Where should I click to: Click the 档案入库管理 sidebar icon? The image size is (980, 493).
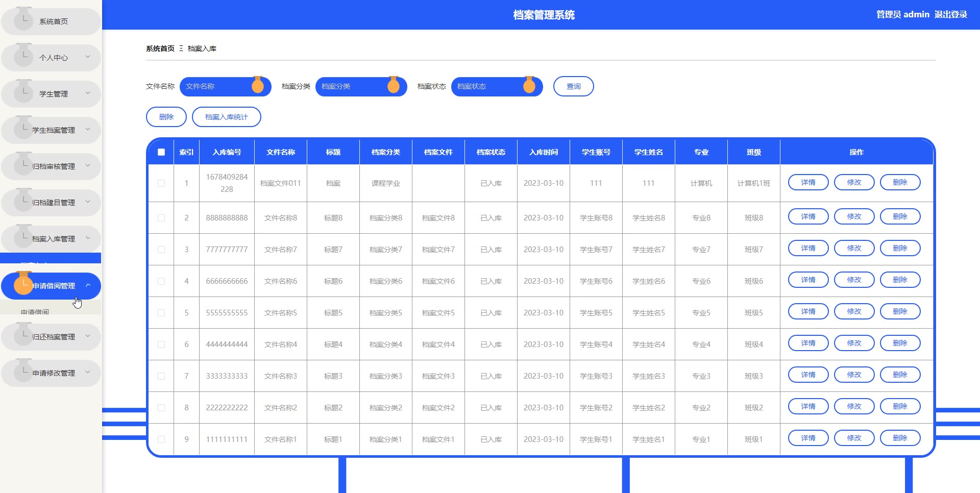coord(23,237)
